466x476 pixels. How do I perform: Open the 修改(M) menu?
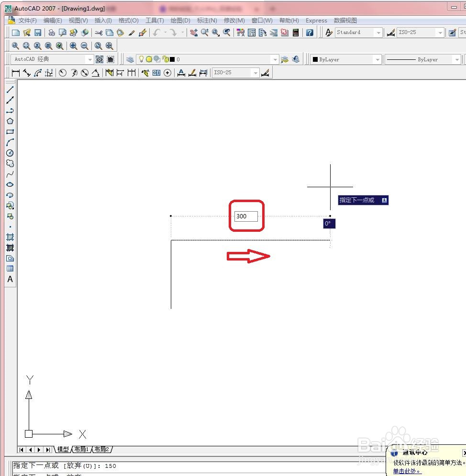234,20
